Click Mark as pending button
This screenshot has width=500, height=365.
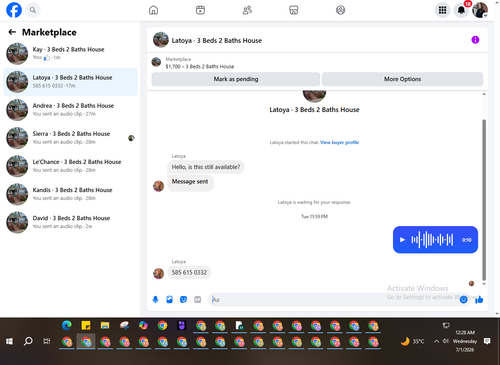click(236, 79)
